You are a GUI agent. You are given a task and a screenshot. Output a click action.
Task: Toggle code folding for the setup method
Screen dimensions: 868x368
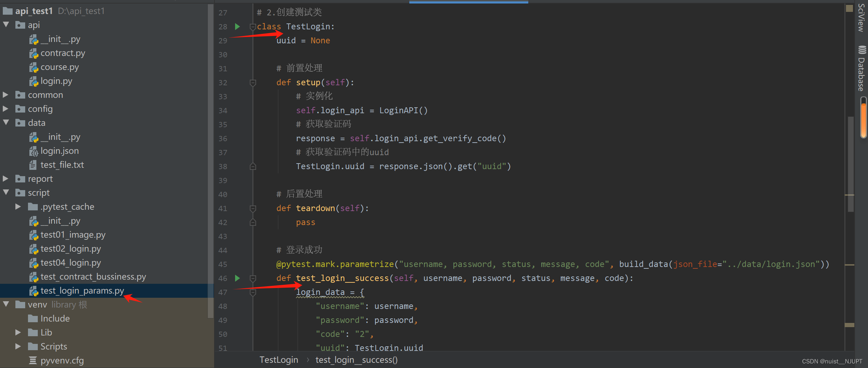click(253, 83)
